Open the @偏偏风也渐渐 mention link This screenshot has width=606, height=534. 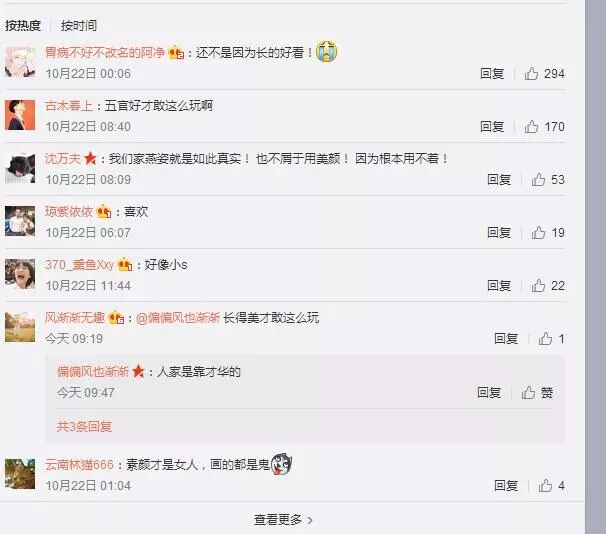[x=178, y=318]
